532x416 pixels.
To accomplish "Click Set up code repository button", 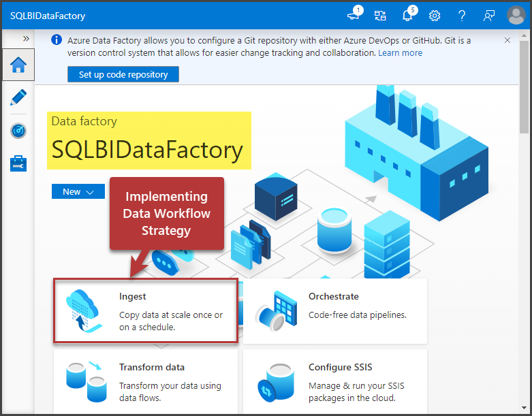I will pyautogui.click(x=123, y=74).
